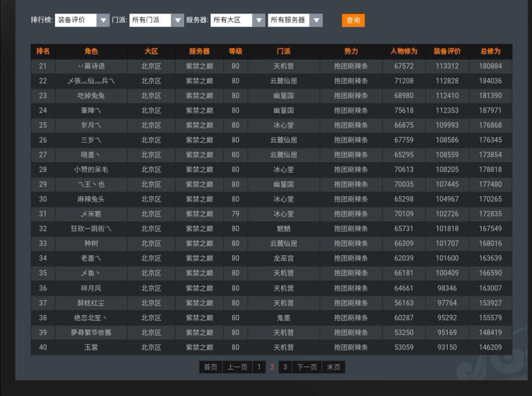Go to next page 下一页
The image size is (532, 396).
click(x=307, y=367)
